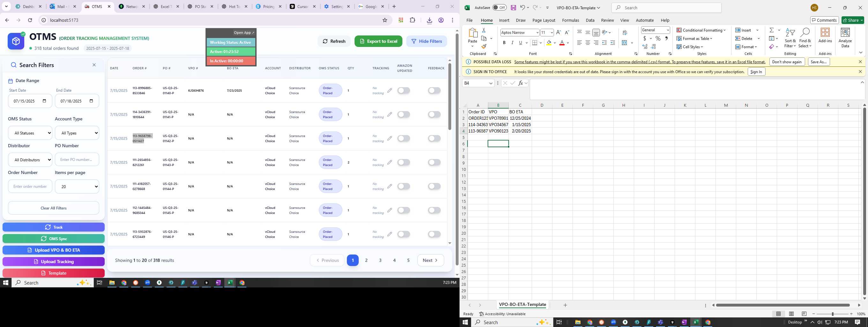Viewport: 868px width, 327px height.
Task: Click the Wrap Text icon in Alignment group
Action: click(x=625, y=33)
